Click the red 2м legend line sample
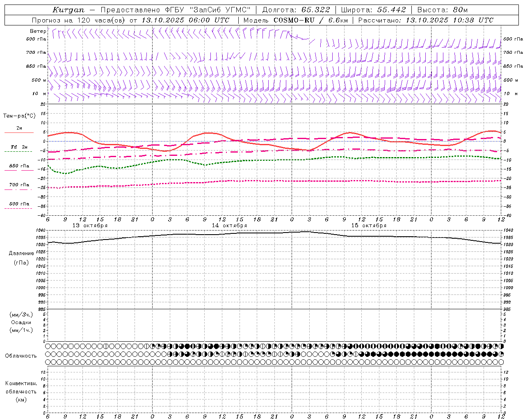The image size is (525, 420). tap(19, 133)
